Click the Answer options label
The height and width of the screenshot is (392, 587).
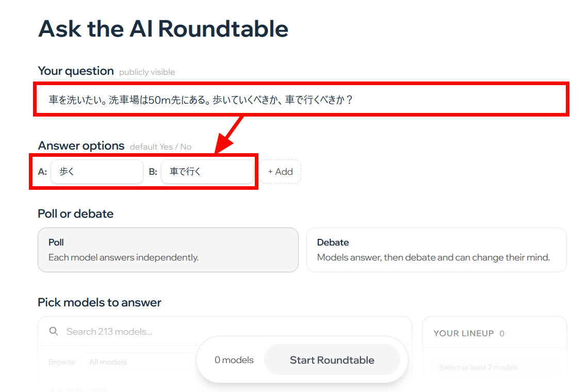point(81,146)
